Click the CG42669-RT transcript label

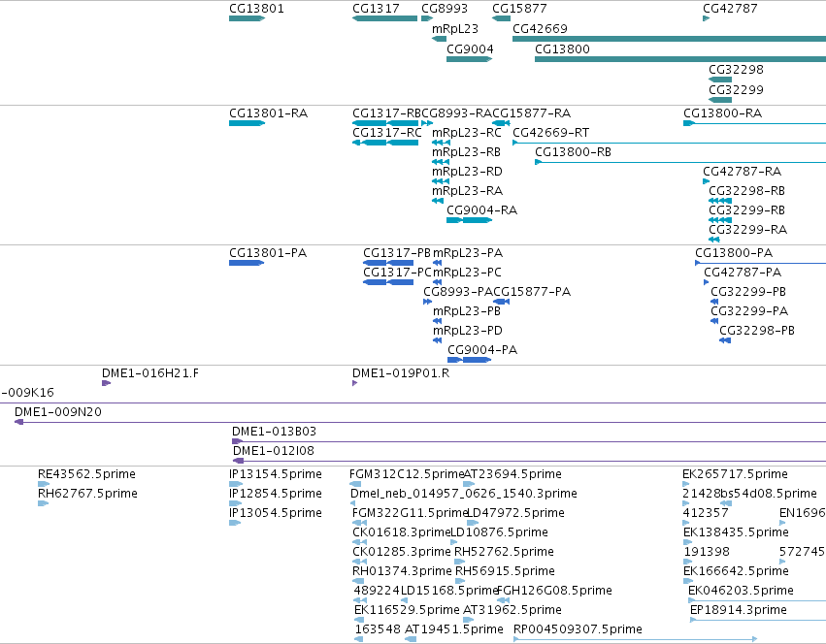click(551, 133)
